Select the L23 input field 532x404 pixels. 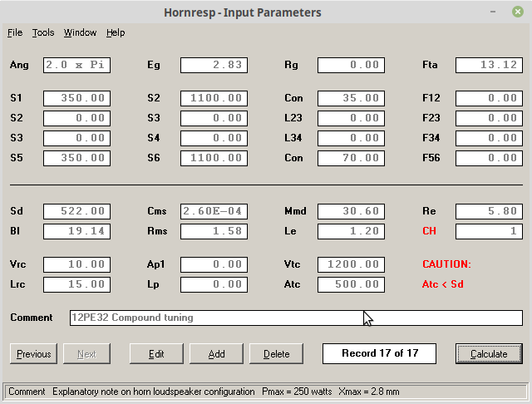pos(351,118)
